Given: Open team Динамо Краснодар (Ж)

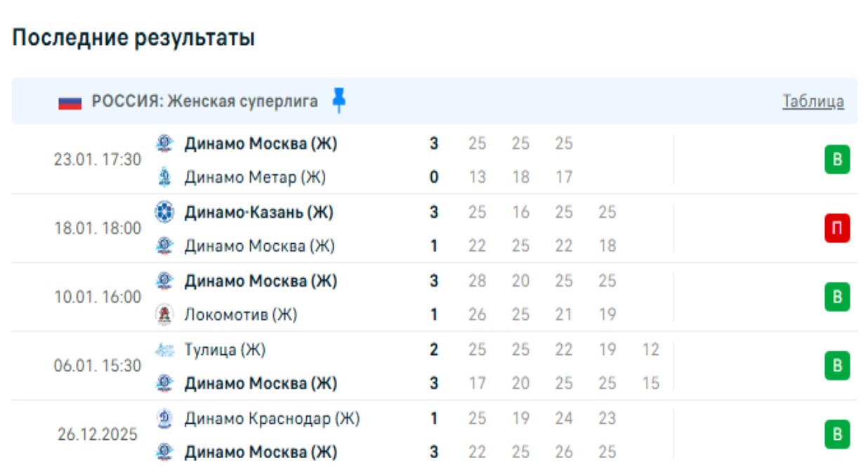Looking at the screenshot, I should [272, 419].
